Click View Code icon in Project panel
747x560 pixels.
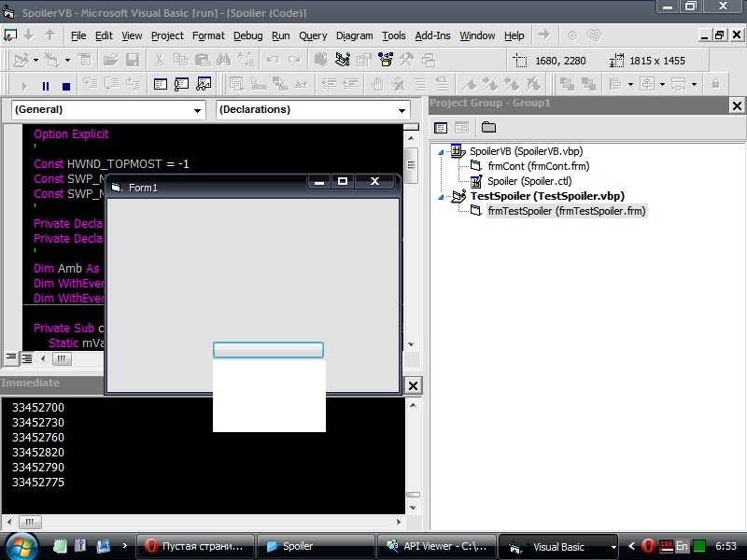[x=441, y=128]
